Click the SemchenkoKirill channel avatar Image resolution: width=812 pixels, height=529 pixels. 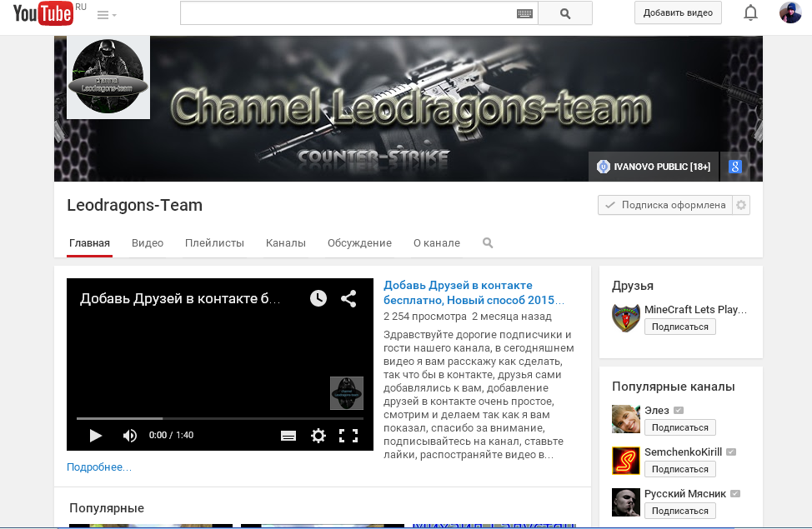[626, 461]
